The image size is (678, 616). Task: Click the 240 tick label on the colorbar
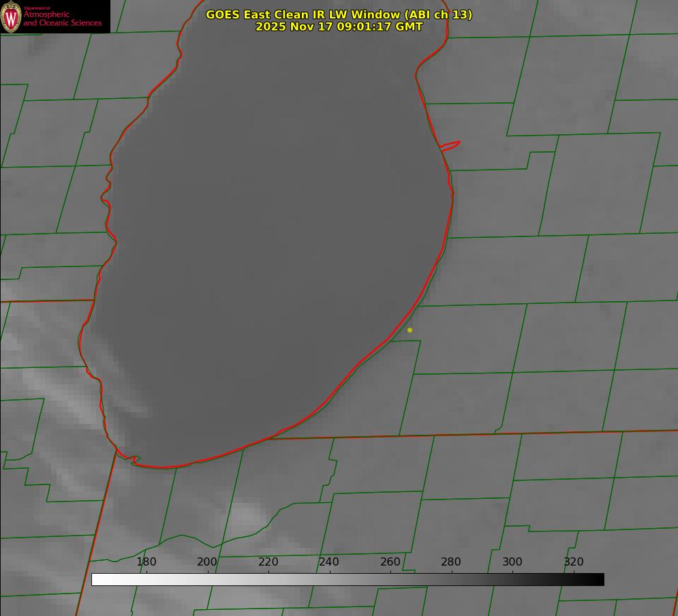pyautogui.click(x=329, y=562)
